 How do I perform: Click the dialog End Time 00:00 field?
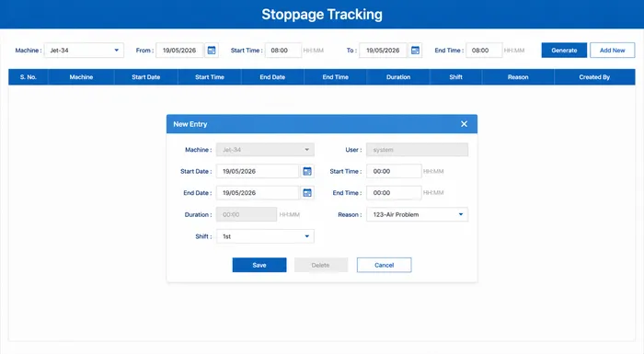pos(394,192)
